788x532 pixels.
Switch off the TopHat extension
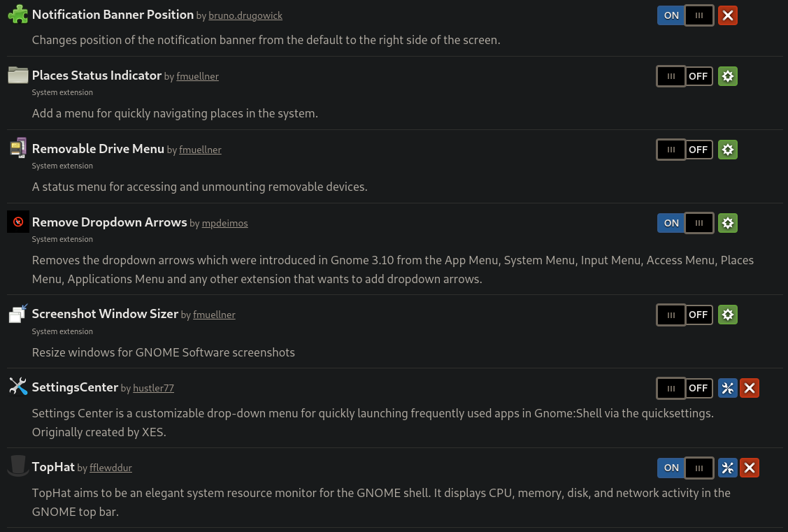coord(685,468)
